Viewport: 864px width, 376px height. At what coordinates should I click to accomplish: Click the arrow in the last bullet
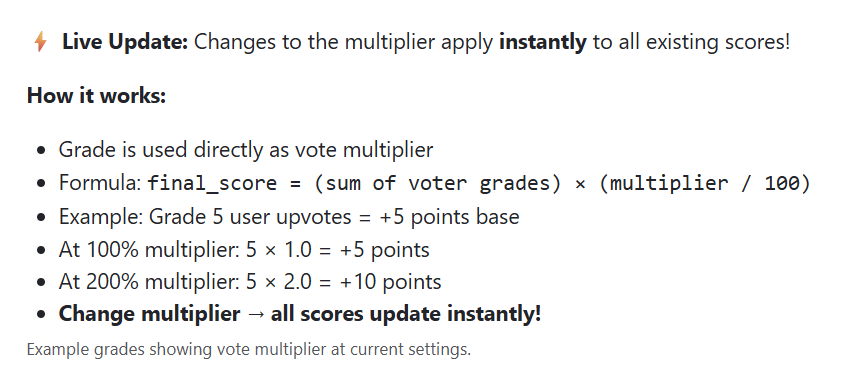click(255, 315)
